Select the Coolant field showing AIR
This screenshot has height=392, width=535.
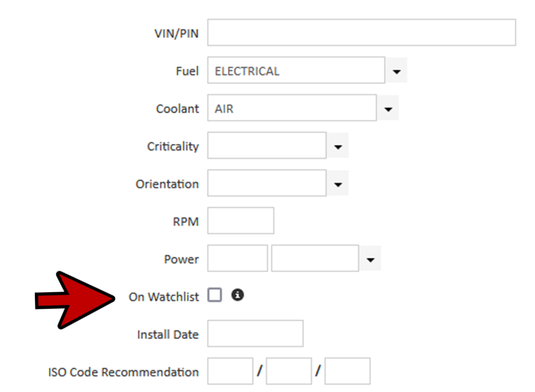click(x=292, y=109)
